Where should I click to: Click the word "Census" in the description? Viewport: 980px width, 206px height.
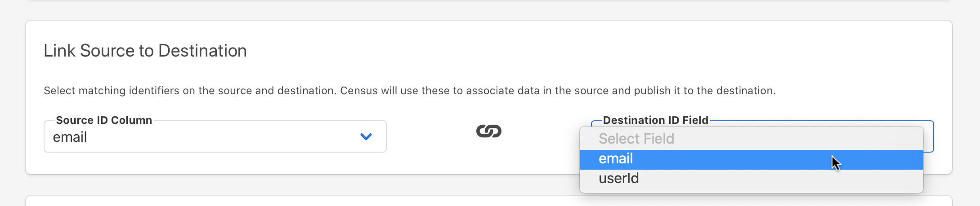point(359,91)
